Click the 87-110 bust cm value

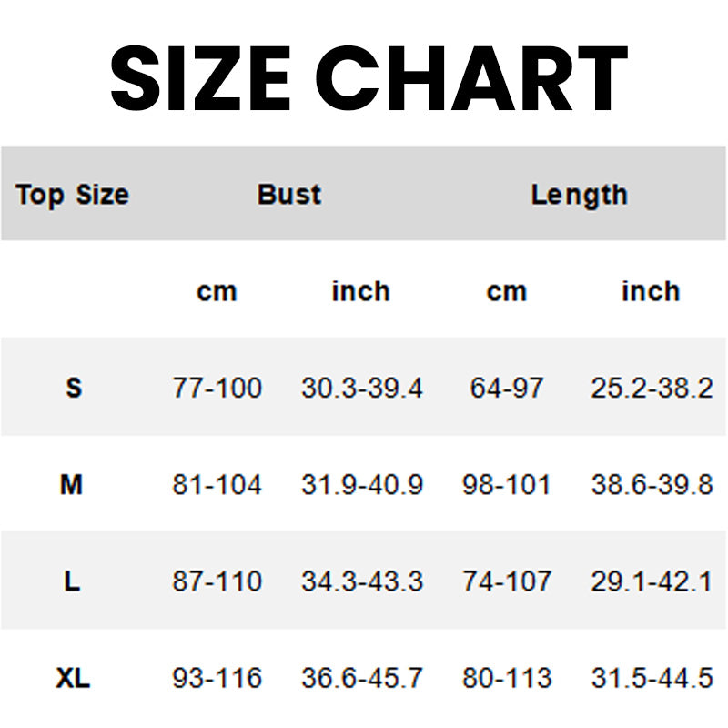pyautogui.click(x=217, y=581)
